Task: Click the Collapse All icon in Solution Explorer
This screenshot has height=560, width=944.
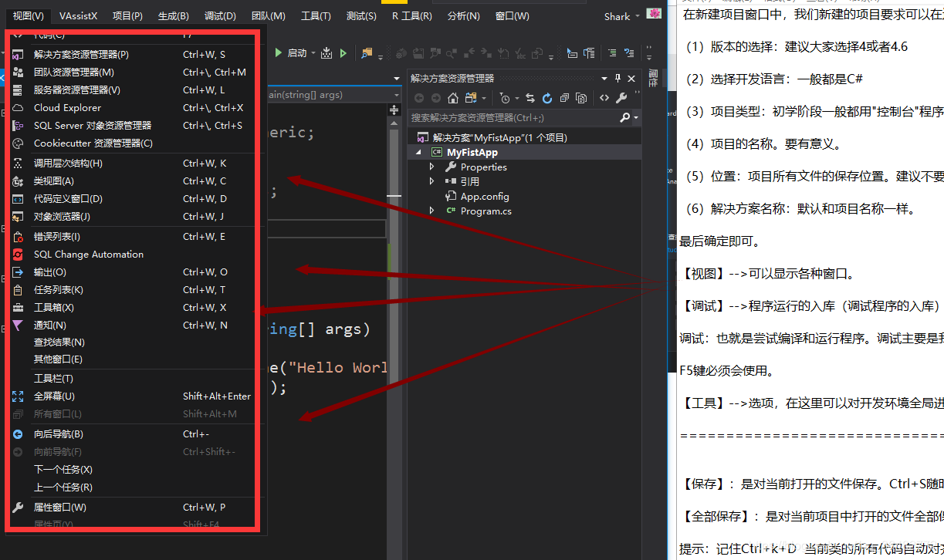Action: pyautogui.click(x=564, y=98)
